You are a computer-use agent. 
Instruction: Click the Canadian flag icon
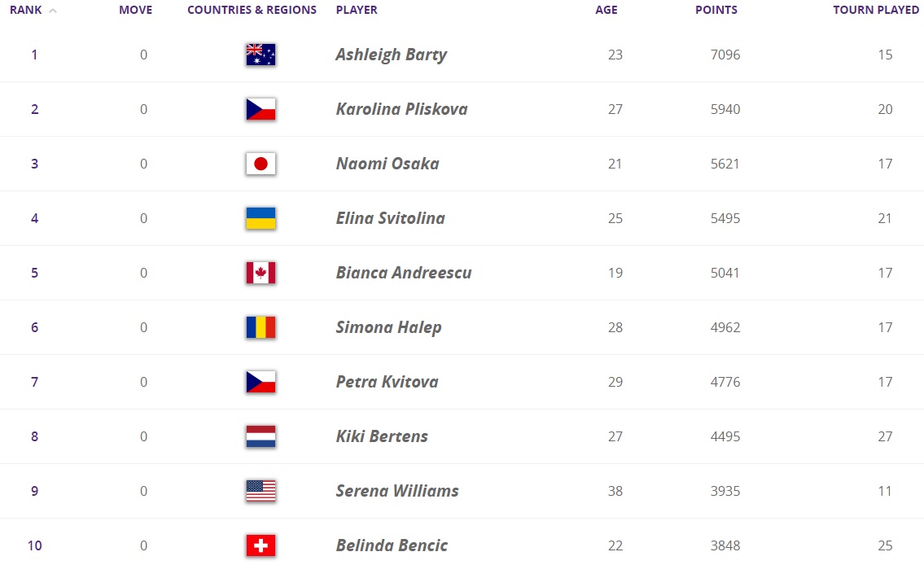261,273
